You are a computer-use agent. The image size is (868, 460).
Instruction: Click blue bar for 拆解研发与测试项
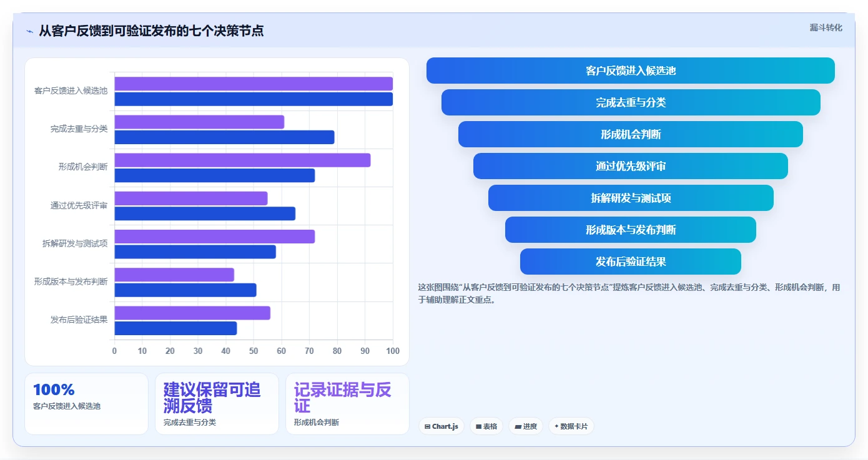[x=195, y=252]
